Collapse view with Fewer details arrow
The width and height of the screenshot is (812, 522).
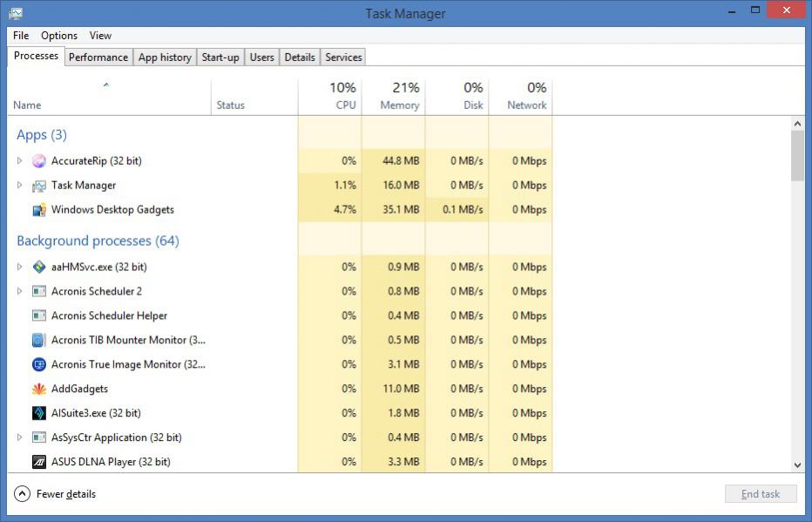point(22,494)
